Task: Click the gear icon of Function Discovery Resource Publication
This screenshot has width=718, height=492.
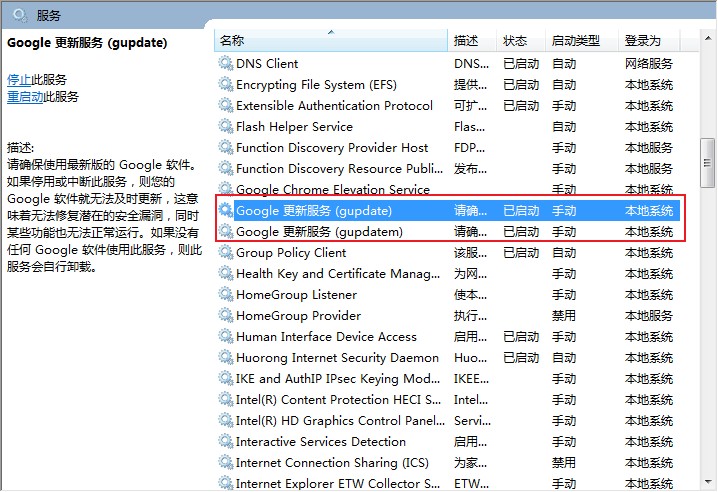Action: click(226, 169)
